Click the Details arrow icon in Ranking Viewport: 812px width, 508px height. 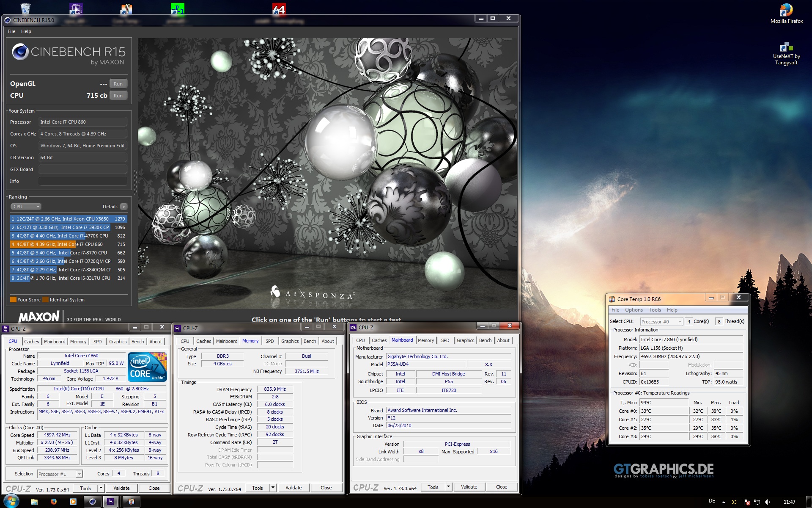tap(124, 207)
